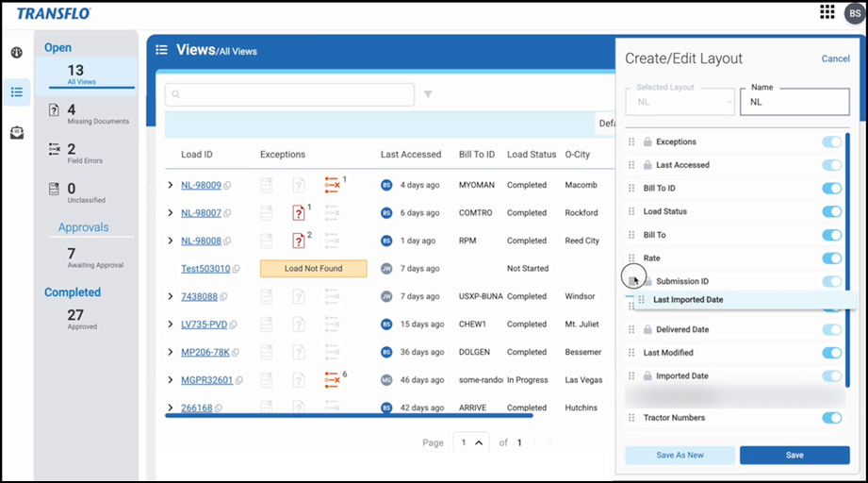Open the inbox icon in left rail

pos(17,132)
